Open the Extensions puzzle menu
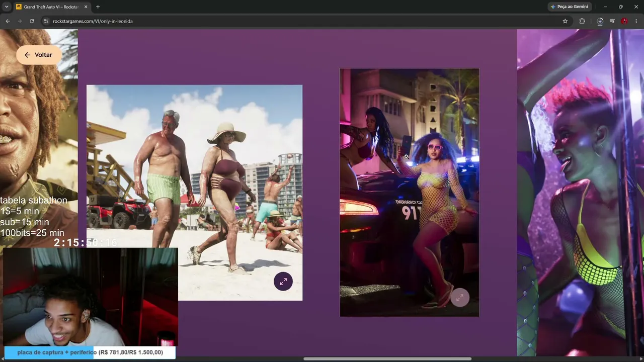This screenshot has width=644, height=362. [x=582, y=21]
